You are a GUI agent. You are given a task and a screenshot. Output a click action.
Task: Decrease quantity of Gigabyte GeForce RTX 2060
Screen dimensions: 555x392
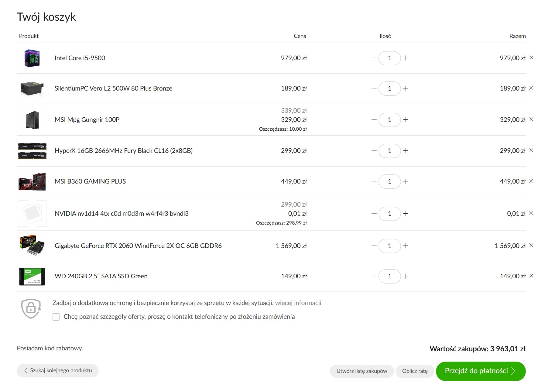374,246
